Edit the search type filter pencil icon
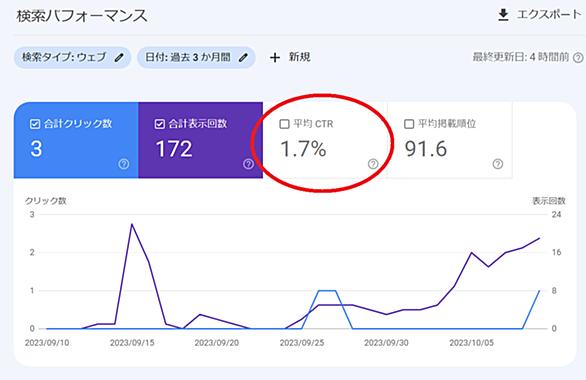This screenshot has height=380, width=586. 119,58
